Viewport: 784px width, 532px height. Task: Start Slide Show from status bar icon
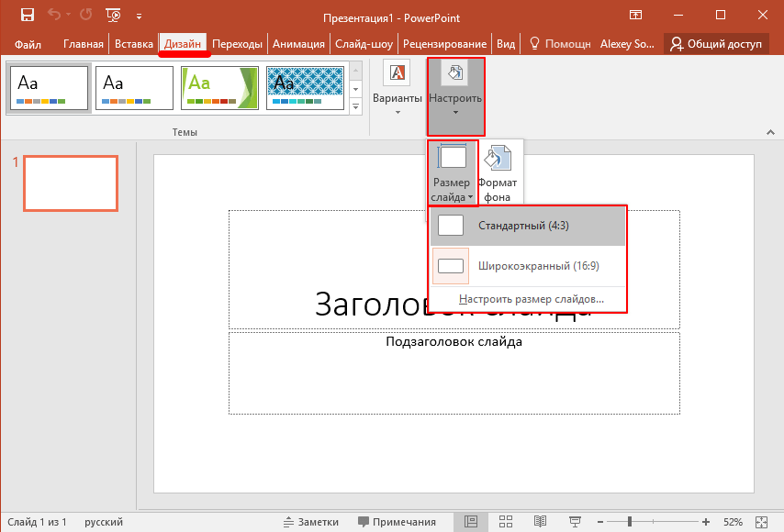[575, 522]
